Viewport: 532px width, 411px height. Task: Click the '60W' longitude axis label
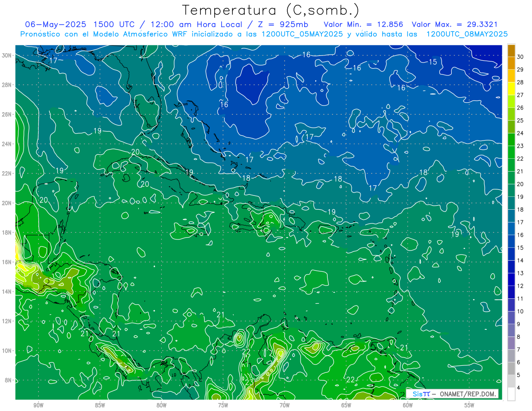pyautogui.click(x=408, y=405)
